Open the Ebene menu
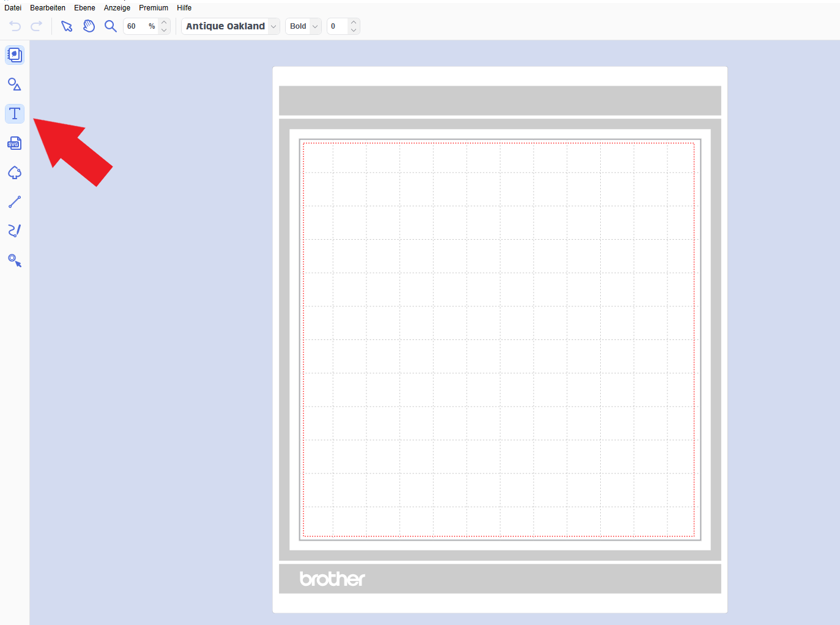This screenshot has width=840, height=625. coord(84,8)
